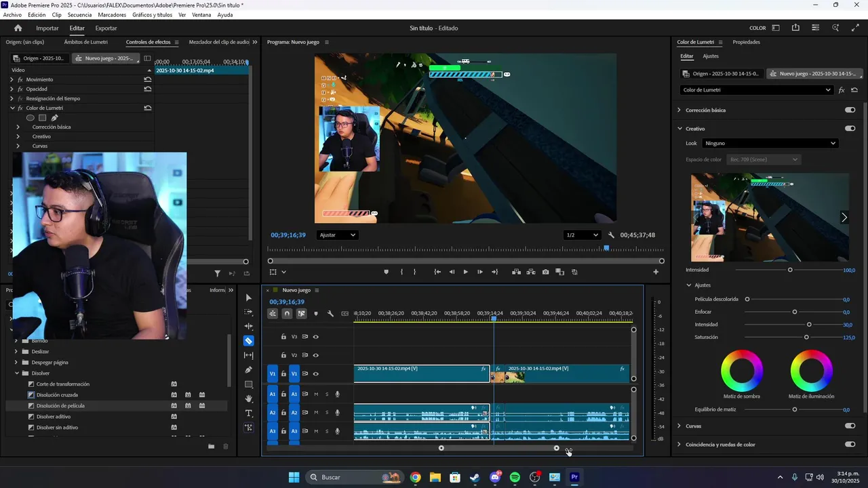Collapse the Color de Lumetri effect
868x488 pixels.
coord(12,108)
